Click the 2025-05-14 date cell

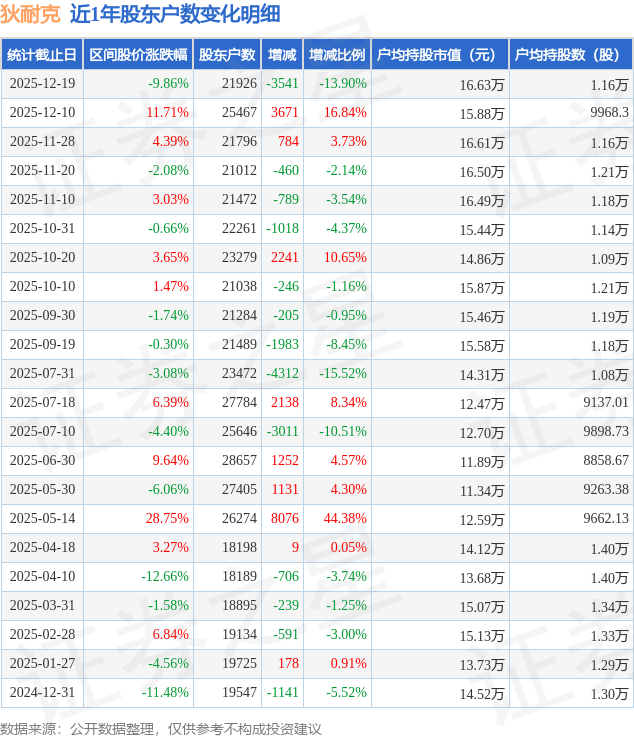pyautogui.click(x=41, y=519)
